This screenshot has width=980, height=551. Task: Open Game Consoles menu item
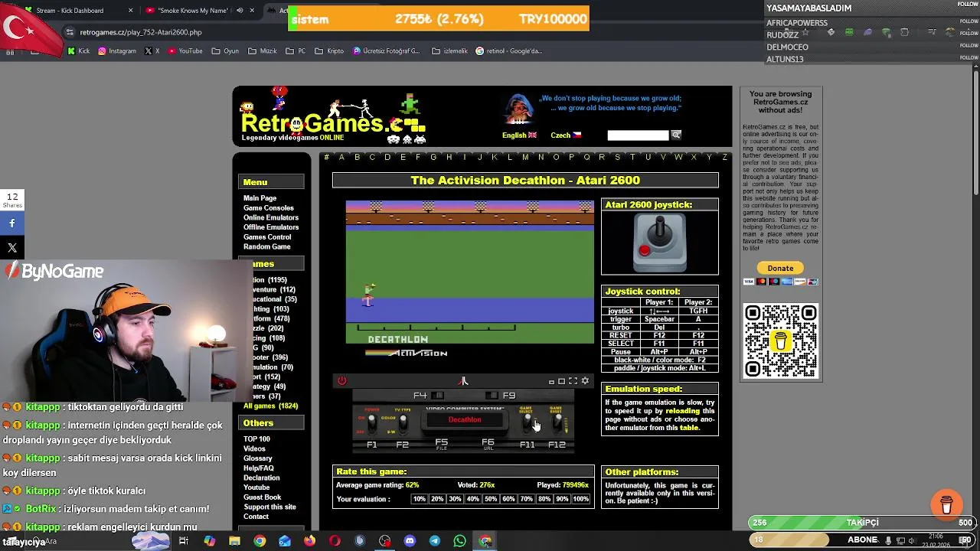click(269, 208)
